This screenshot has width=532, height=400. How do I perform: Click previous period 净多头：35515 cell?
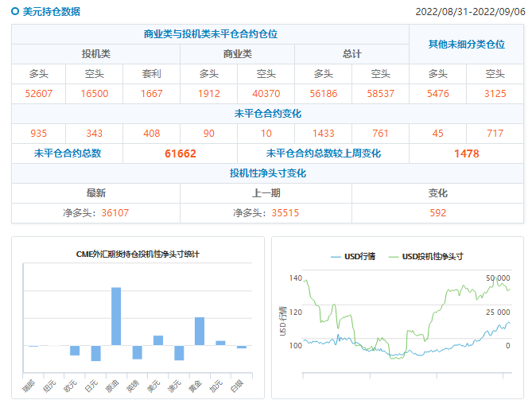tap(266, 212)
